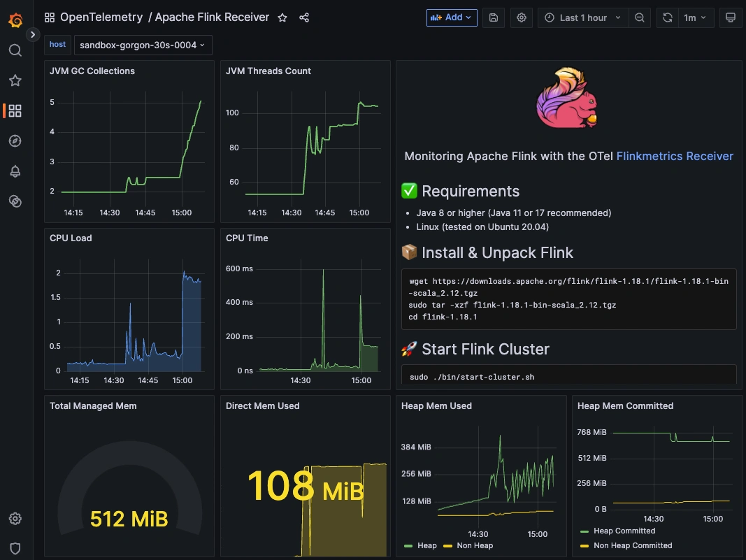Click the host variable label
This screenshot has height=560, width=746.
[x=57, y=44]
